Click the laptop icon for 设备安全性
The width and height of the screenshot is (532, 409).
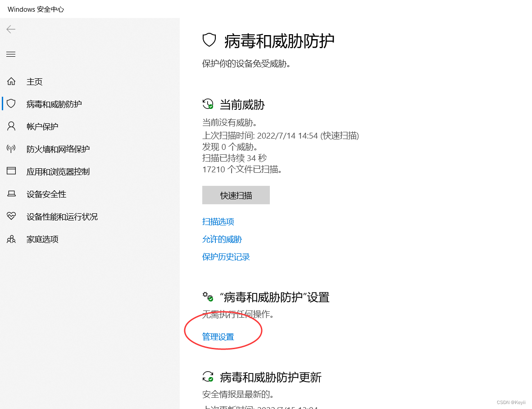click(x=11, y=194)
